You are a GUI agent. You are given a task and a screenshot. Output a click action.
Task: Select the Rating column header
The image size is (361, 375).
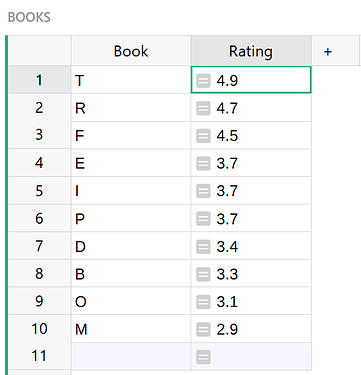[251, 51]
